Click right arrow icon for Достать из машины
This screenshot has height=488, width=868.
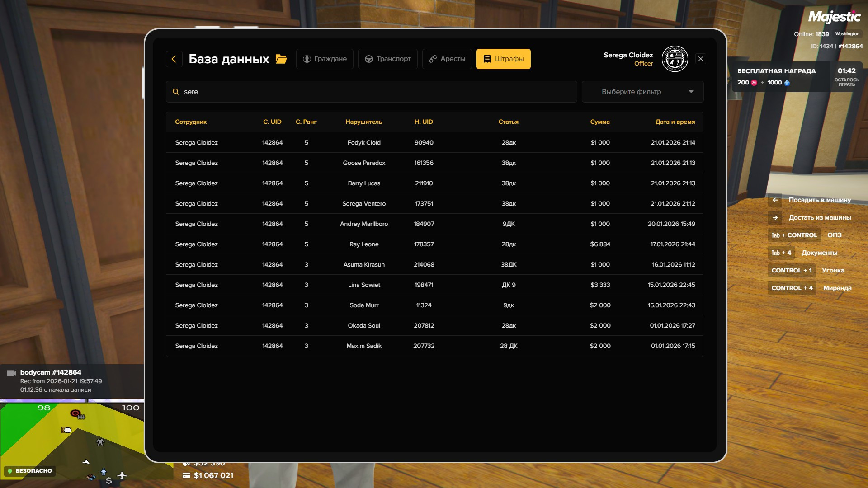click(x=775, y=218)
